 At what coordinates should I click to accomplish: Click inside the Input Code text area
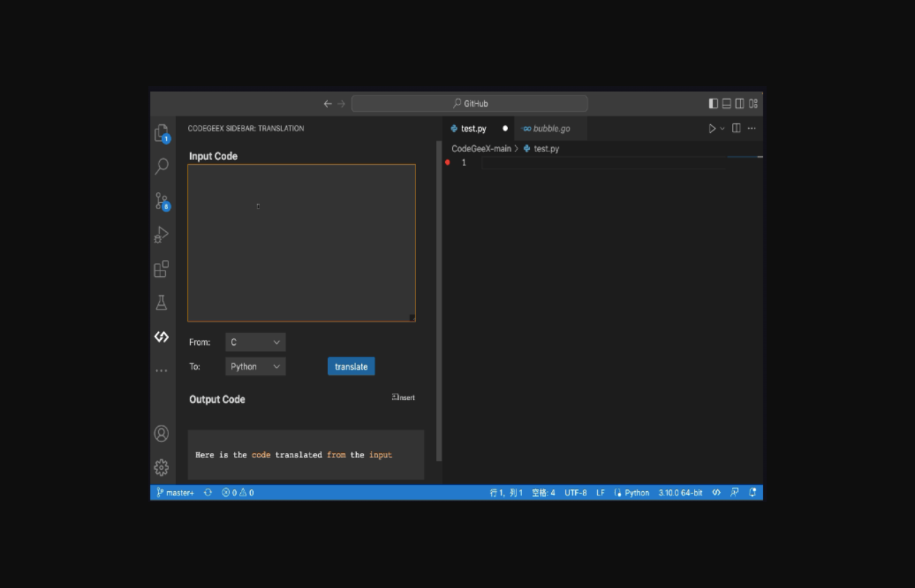click(x=301, y=243)
